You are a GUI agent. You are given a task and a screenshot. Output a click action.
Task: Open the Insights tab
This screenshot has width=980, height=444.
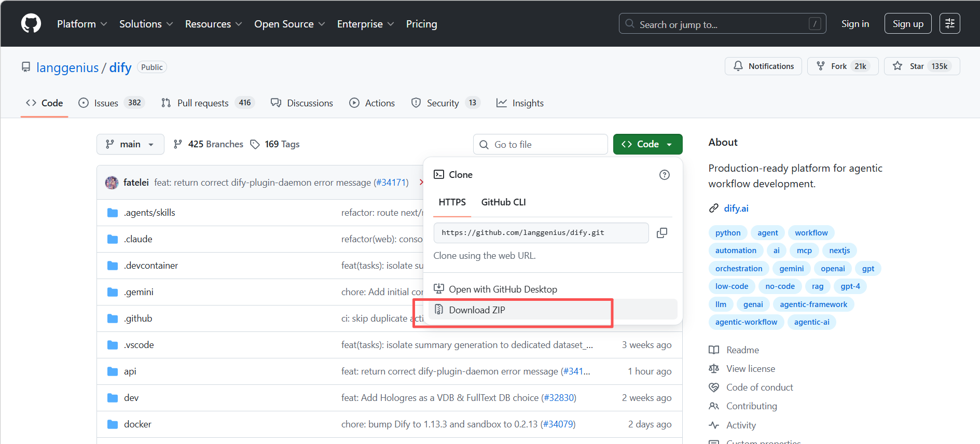tap(520, 103)
